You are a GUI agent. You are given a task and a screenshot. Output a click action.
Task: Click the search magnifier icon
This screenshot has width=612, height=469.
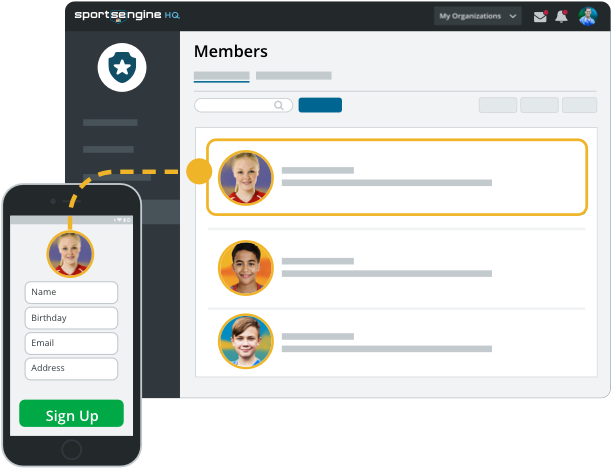pyautogui.click(x=279, y=105)
